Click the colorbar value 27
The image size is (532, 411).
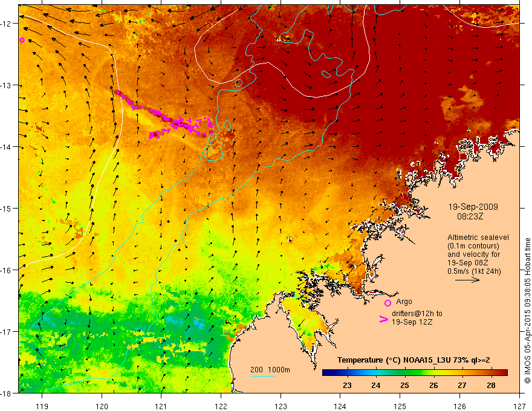pos(462,386)
